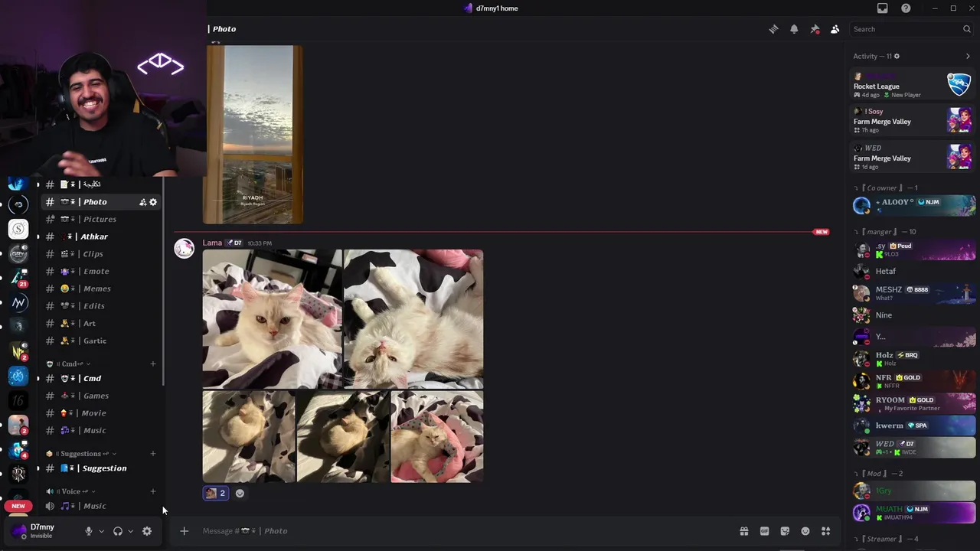Image resolution: width=980 pixels, height=551 pixels.
Task: Click the search magnifier icon
Action: tap(967, 29)
